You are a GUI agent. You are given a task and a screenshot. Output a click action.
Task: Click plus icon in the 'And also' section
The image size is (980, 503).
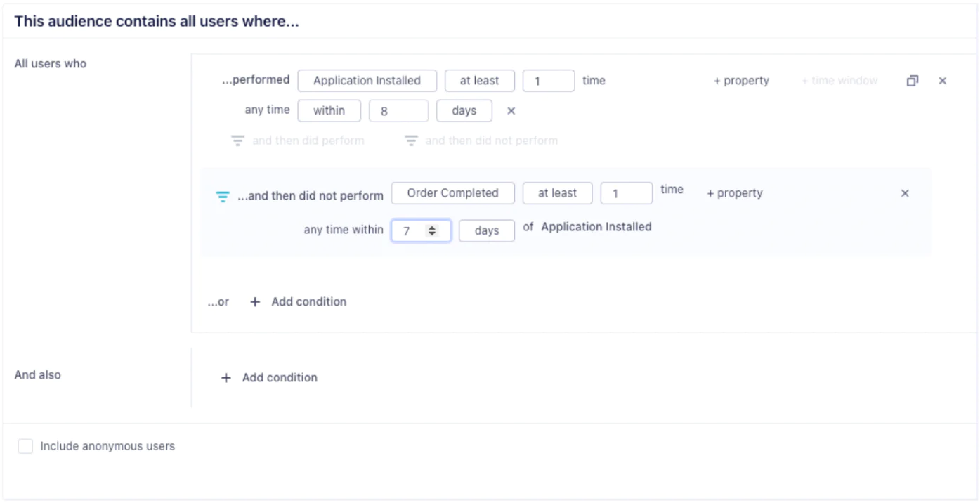[226, 378]
